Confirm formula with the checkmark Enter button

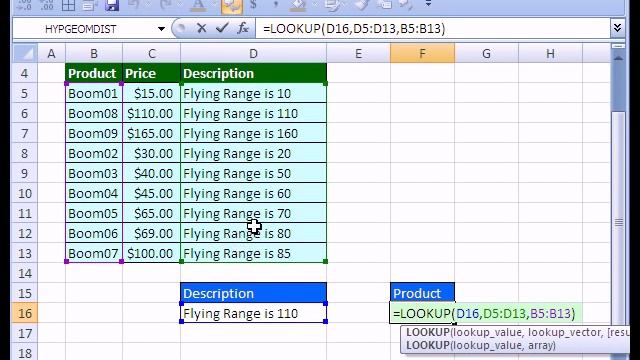[x=222, y=28]
